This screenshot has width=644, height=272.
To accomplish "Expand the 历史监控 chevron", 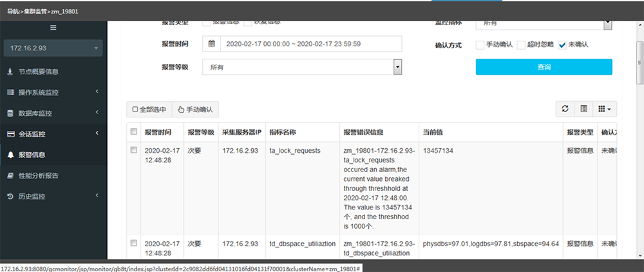I will pyautogui.click(x=97, y=195).
